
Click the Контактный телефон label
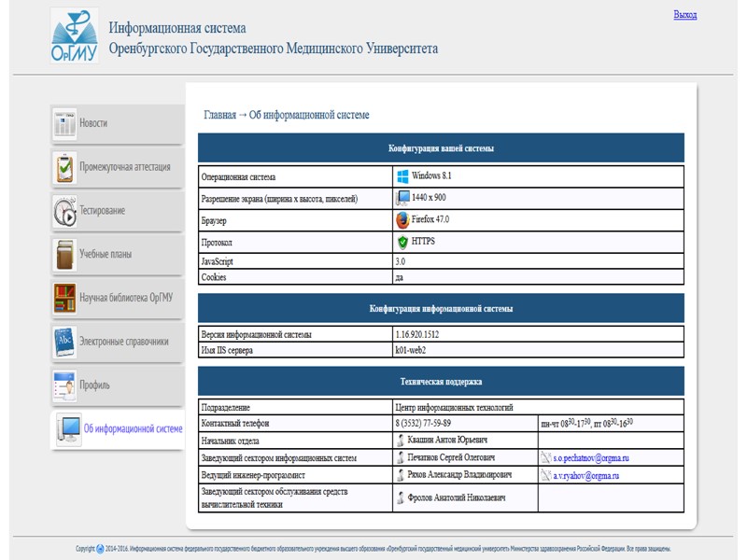click(235, 423)
